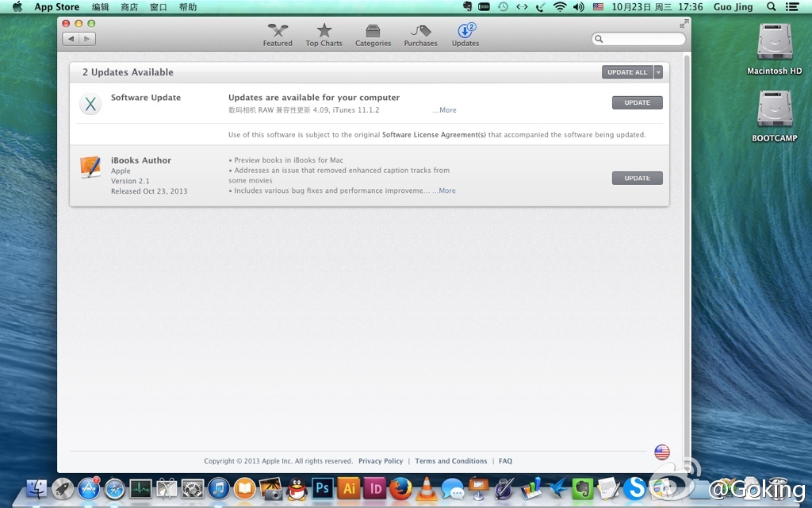Screen dimensions: 812x508
Task: Open the Purchases section
Action: [420, 35]
